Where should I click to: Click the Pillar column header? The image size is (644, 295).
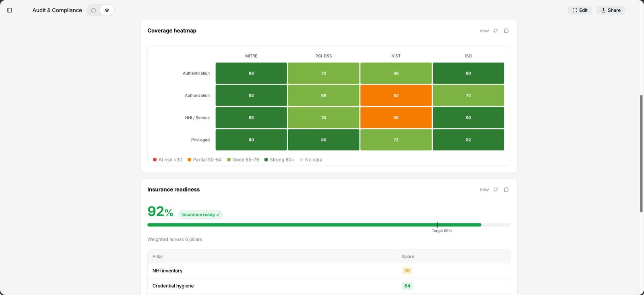click(x=158, y=256)
